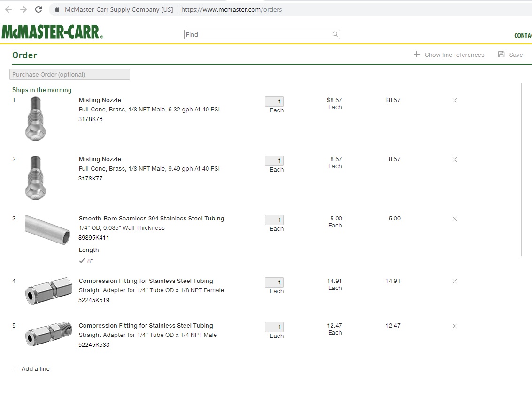Click Add a line
The image size is (532, 399).
[x=36, y=369]
